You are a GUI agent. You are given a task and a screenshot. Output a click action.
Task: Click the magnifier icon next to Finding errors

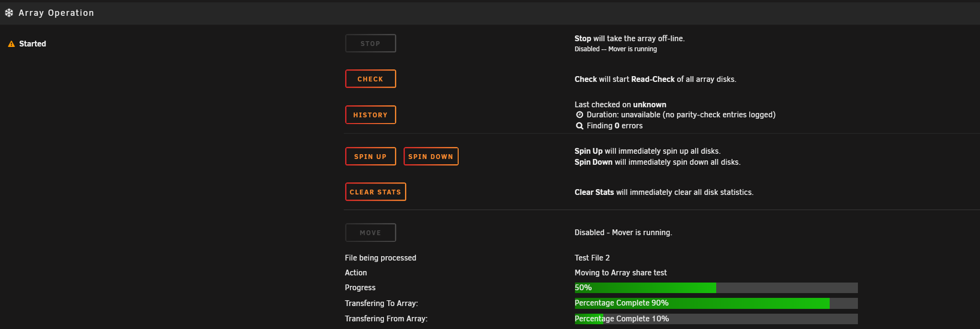point(579,126)
